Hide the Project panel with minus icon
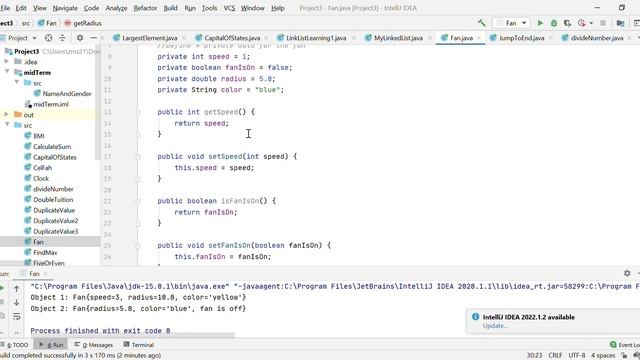Viewport: 640px width, 360px height. tap(93, 38)
